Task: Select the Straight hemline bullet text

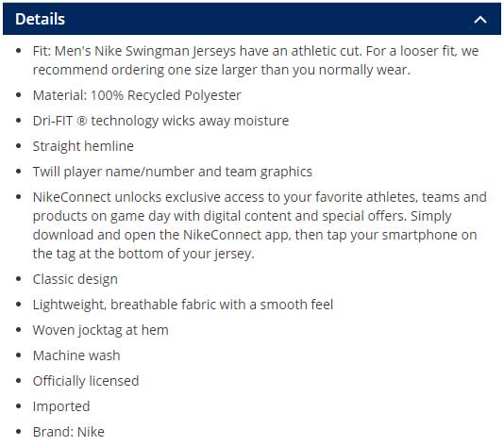Action: 83,146
